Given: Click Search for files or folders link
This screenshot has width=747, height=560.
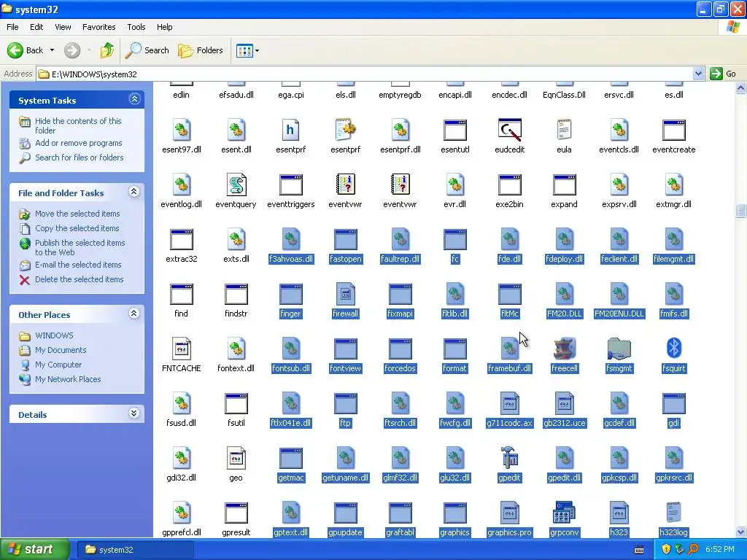Looking at the screenshot, I should 79,157.
